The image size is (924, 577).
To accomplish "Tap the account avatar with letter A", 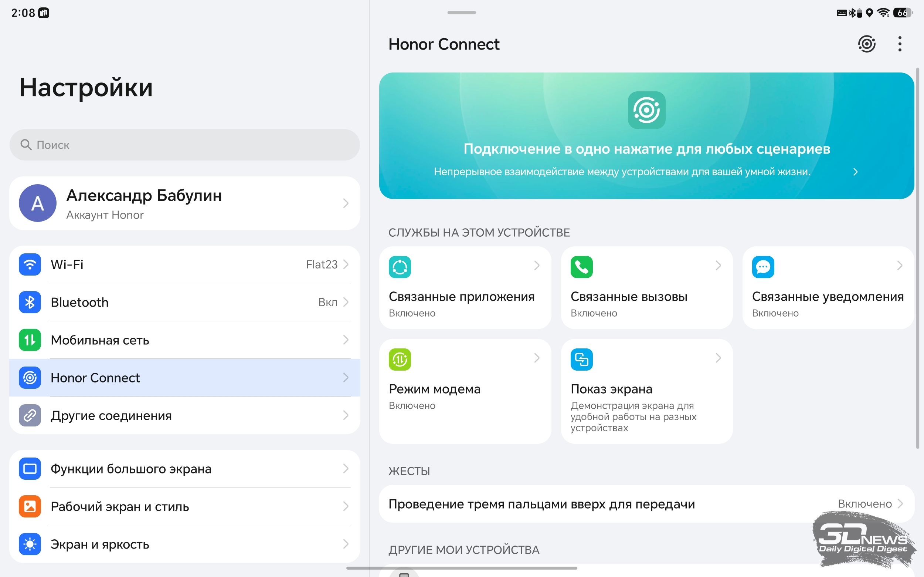I will coord(37,203).
